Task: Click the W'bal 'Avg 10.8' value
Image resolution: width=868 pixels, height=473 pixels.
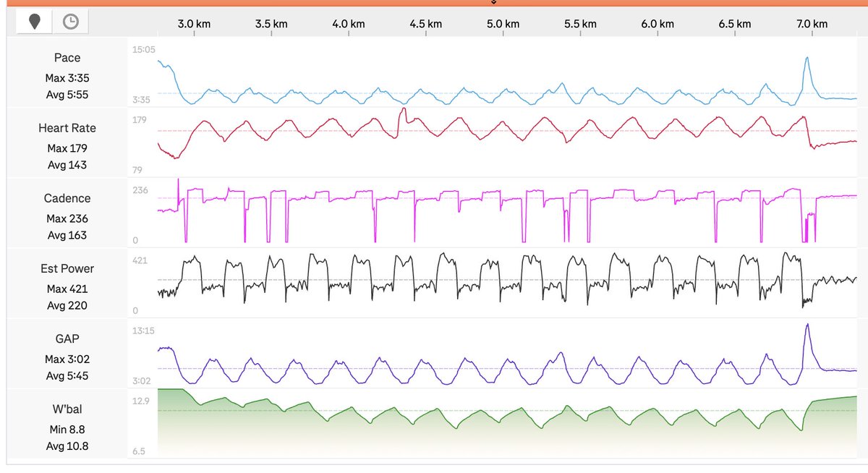Action: click(x=67, y=446)
